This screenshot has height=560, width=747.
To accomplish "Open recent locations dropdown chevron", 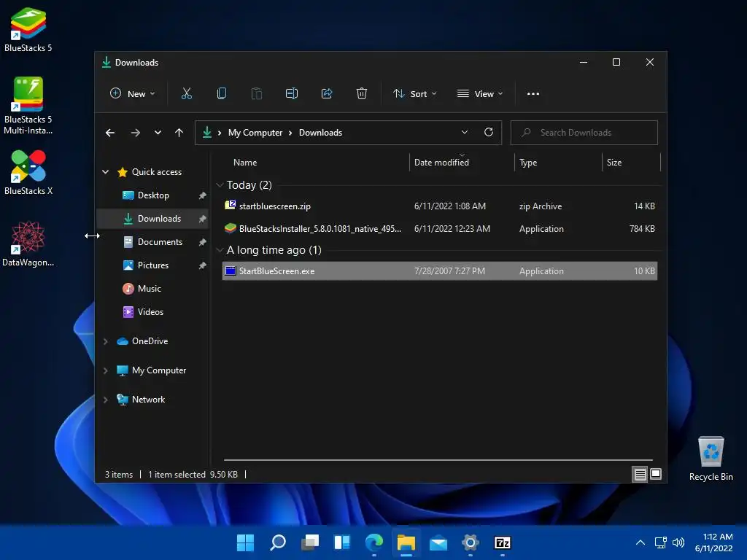I will pos(158,133).
